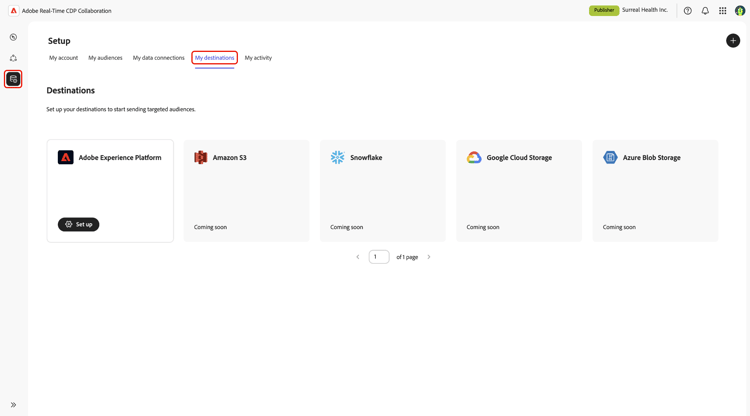This screenshot has width=750, height=416.
Task: Open the Setup sidebar icon
Action: (13, 79)
